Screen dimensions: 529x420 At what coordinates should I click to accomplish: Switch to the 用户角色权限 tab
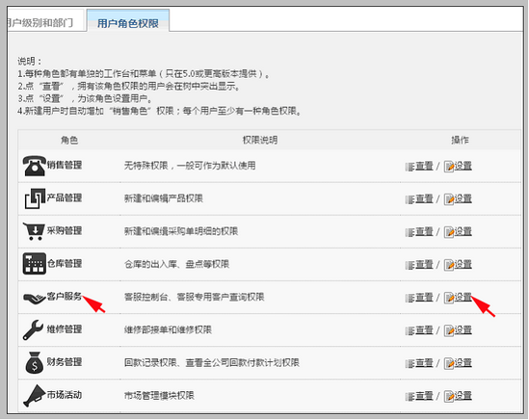128,23
